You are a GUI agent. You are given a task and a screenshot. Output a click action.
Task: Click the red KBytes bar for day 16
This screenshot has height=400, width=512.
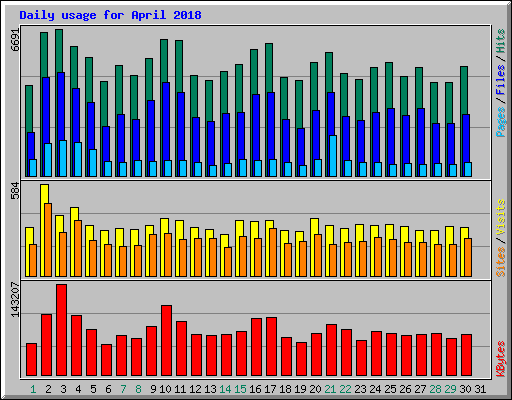[256, 347]
